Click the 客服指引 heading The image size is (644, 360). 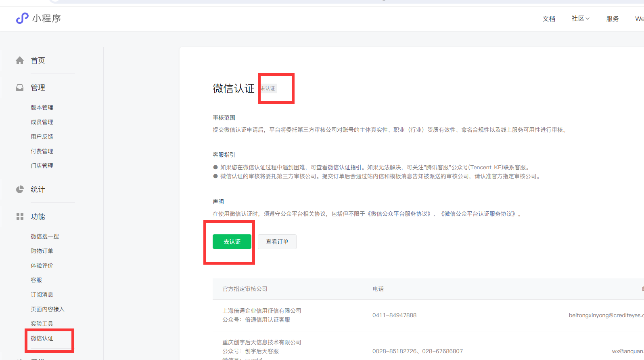224,155
